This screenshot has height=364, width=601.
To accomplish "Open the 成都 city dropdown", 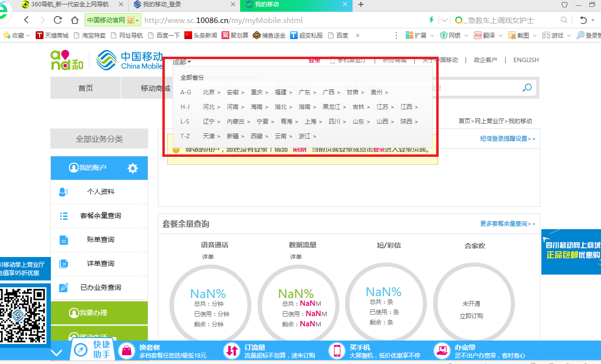I will 182,62.
